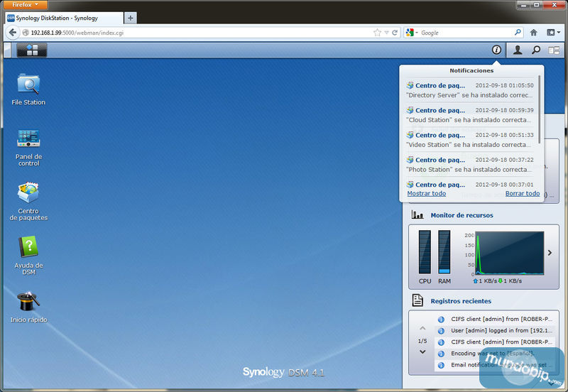This screenshot has width=568, height=392.
Task: Click the RAM usage bar
Action: [444, 252]
